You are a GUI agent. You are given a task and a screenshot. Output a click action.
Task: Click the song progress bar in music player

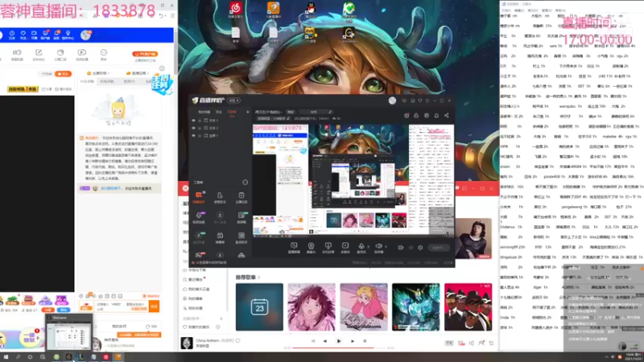click(x=339, y=348)
